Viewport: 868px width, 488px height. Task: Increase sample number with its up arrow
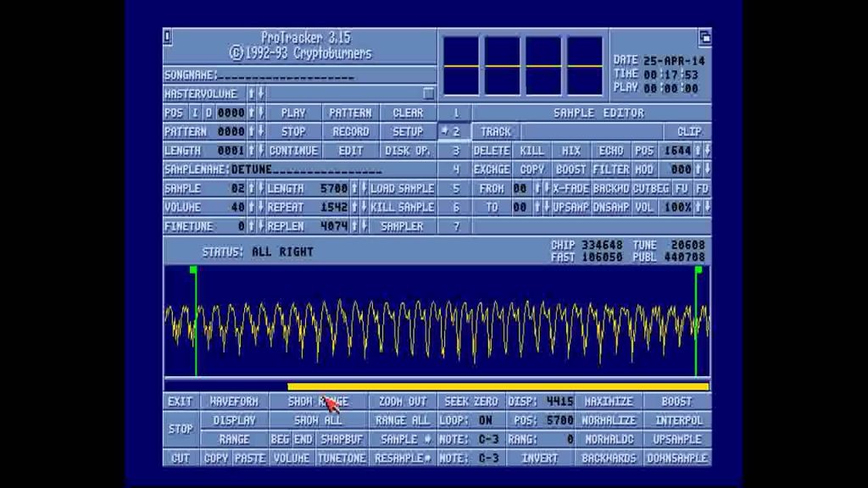(x=252, y=189)
